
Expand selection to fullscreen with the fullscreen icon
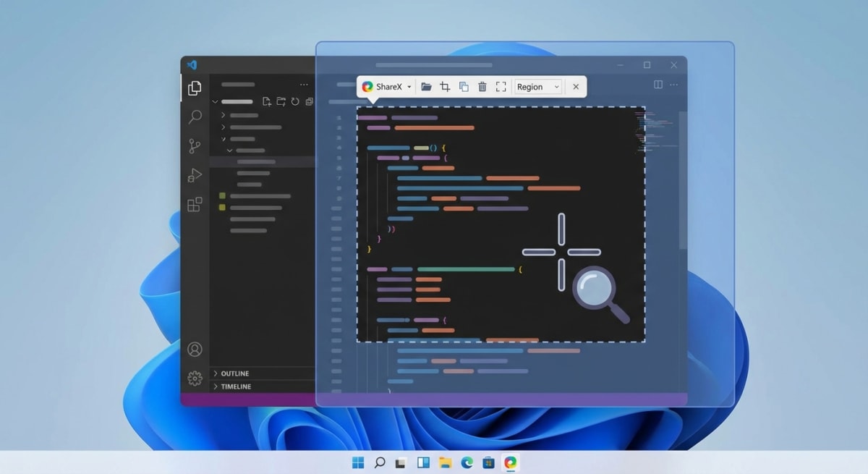point(500,86)
